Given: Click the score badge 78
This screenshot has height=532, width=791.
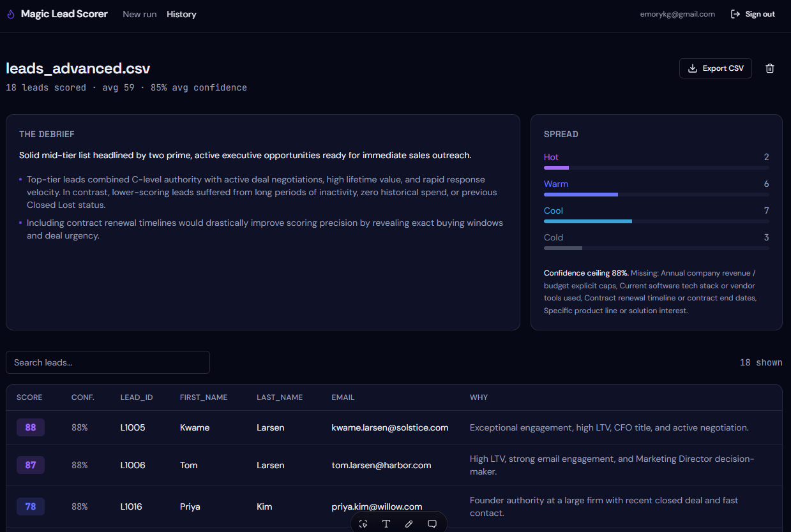Looking at the screenshot, I should (31, 506).
